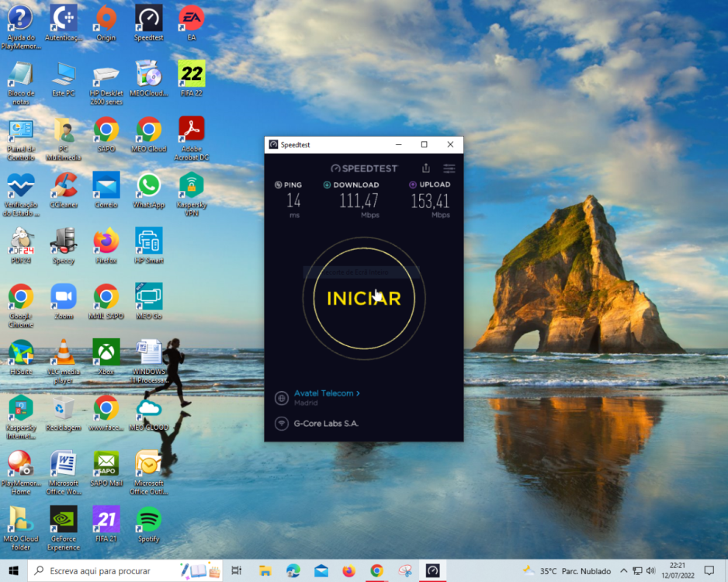Select the Microsoft Office Word icon

[x=64, y=473]
